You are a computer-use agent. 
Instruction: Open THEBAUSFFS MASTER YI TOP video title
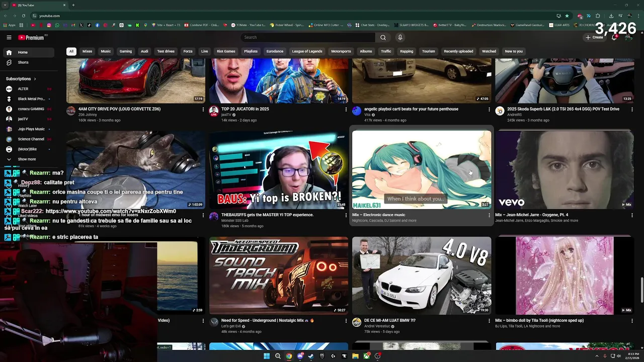pos(267,215)
